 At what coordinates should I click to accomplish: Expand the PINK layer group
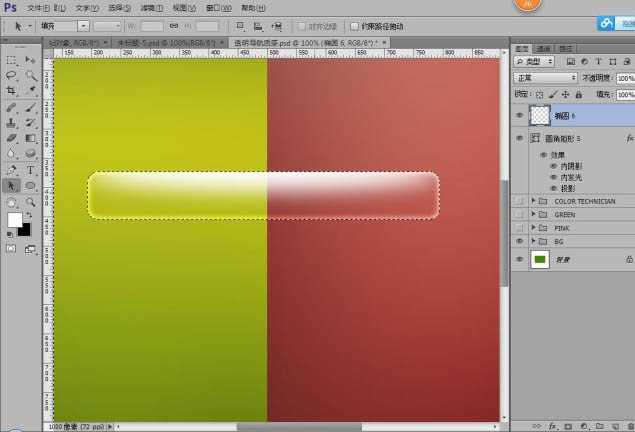click(533, 228)
